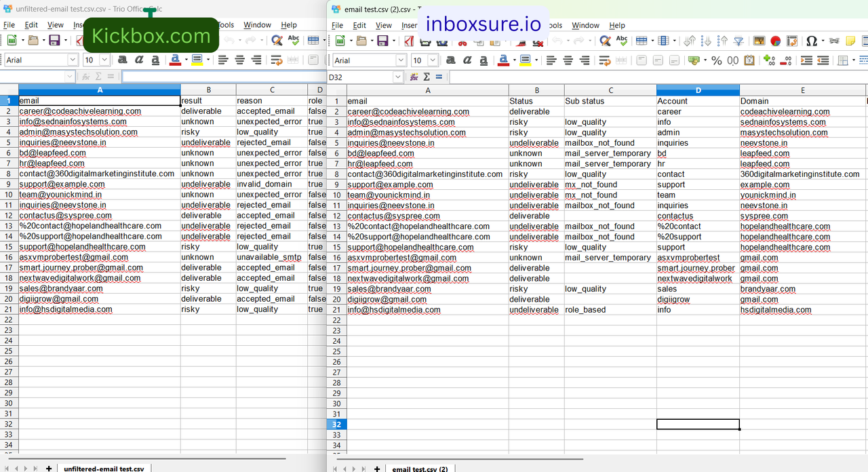Click Format as Percent icon in email test (2) window

(x=717, y=60)
